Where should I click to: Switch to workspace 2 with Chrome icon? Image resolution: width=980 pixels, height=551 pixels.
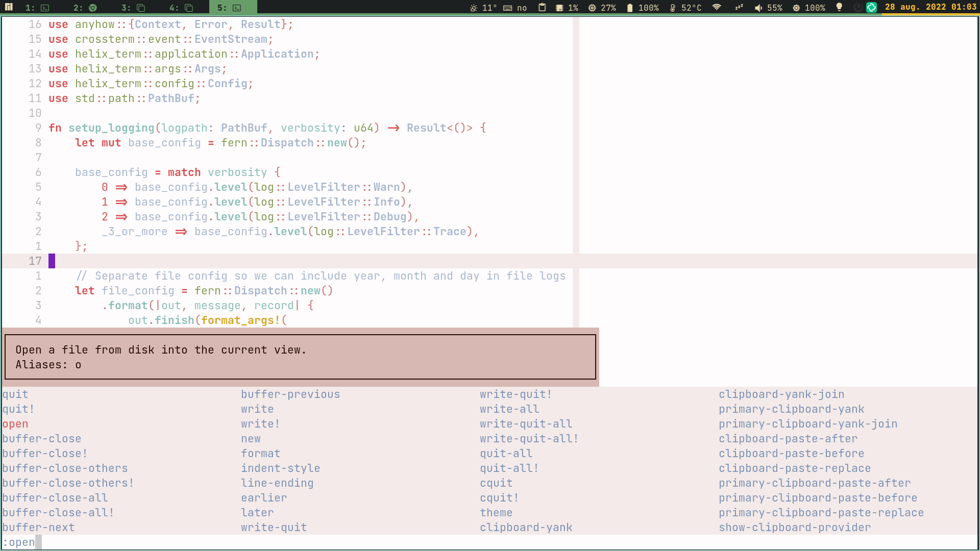point(85,8)
